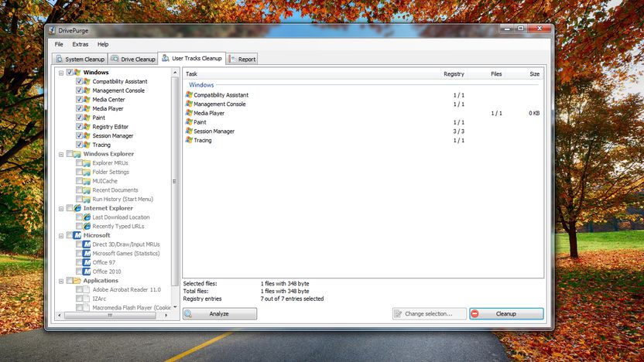Click the folder icon beside Explorer MRUs
The height and width of the screenshot is (362, 644).
87,163
